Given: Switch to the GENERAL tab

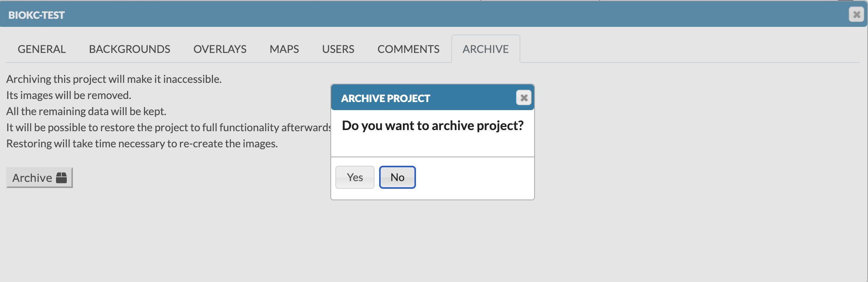Looking at the screenshot, I should (42, 49).
